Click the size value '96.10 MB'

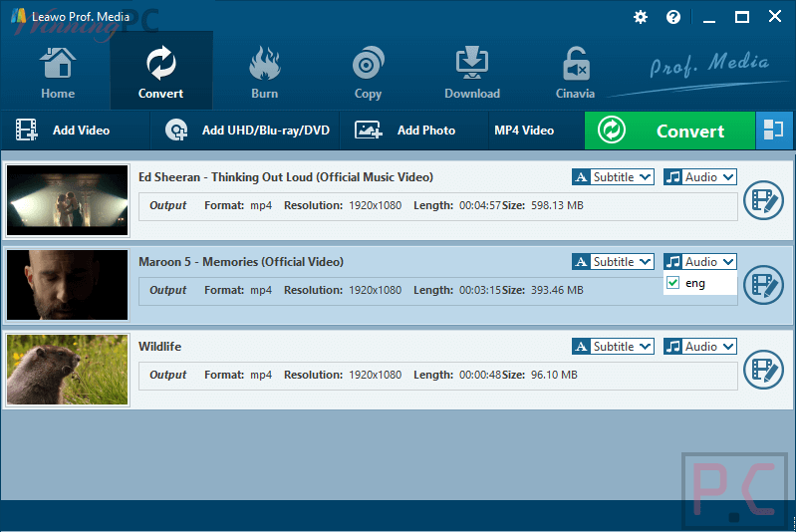(554, 376)
